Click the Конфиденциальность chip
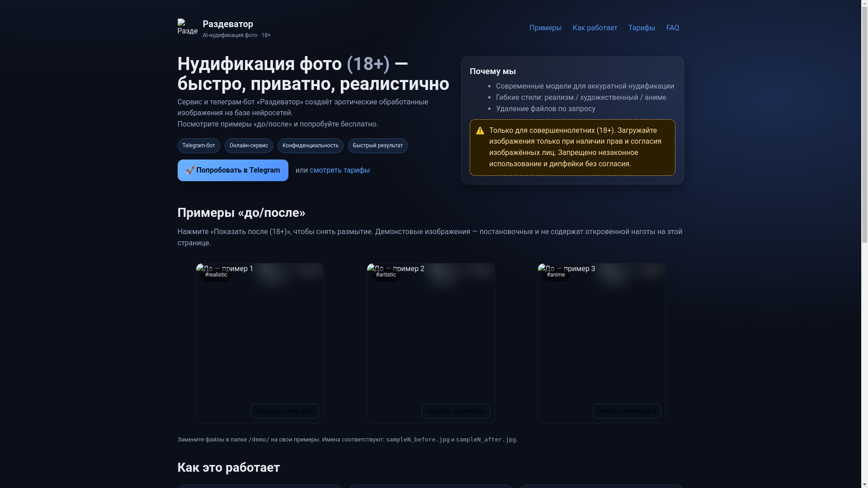The image size is (868, 488). tap(310, 145)
